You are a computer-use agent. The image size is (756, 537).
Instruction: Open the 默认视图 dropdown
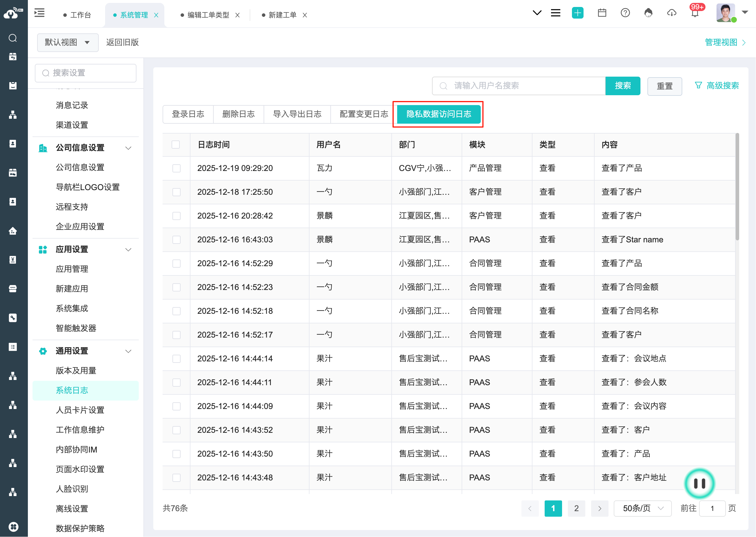[x=67, y=42]
